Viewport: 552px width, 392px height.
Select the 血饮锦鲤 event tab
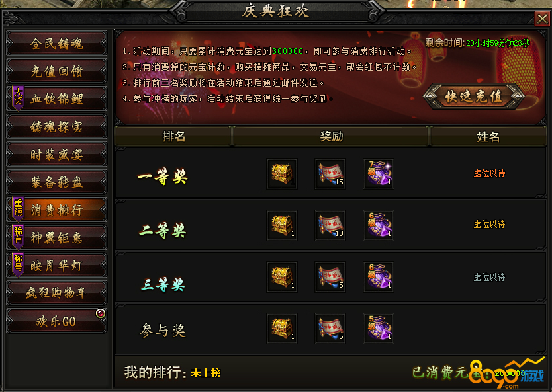(57, 98)
